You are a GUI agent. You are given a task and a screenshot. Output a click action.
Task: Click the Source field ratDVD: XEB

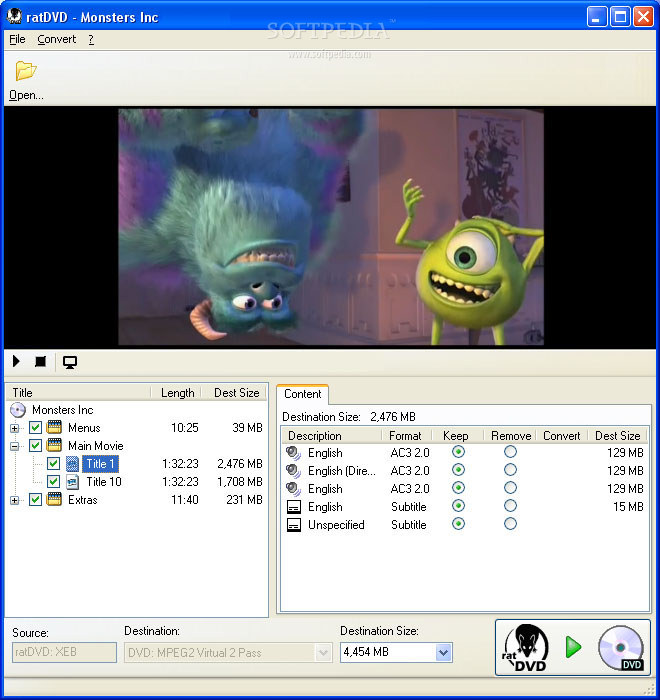click(64, 652)
